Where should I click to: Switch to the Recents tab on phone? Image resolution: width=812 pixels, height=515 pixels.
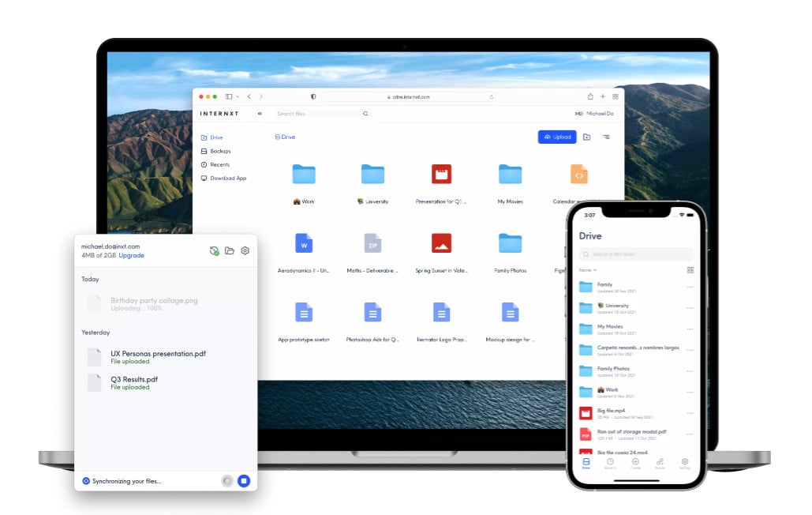pos(610,463)
